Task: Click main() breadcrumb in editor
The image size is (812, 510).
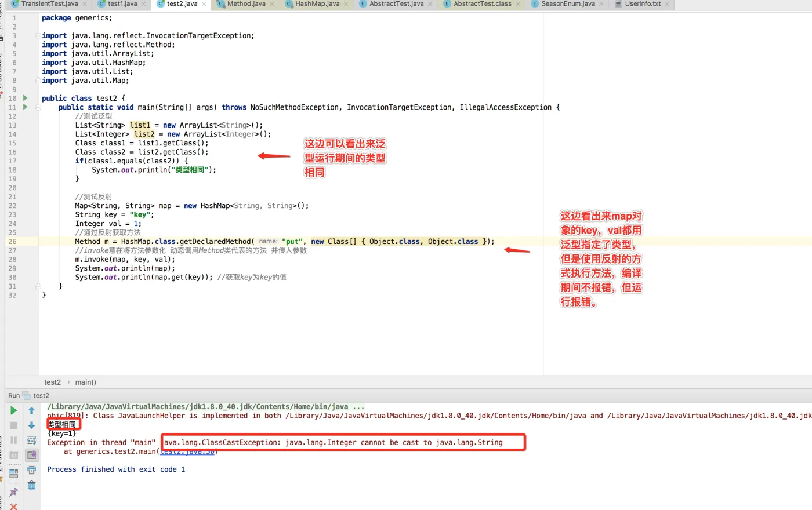Action: pyautogui.click(x=85, y=382)
